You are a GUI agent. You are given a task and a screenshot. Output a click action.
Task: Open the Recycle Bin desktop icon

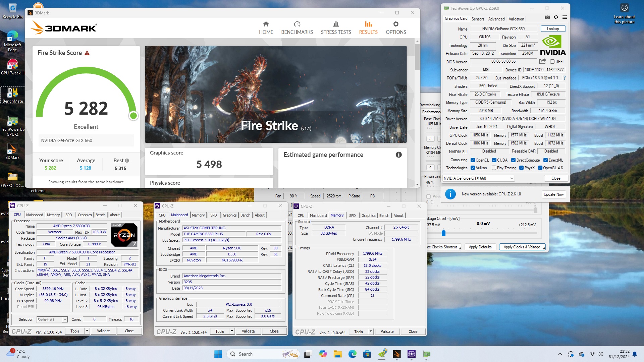(x=12, y=11)
